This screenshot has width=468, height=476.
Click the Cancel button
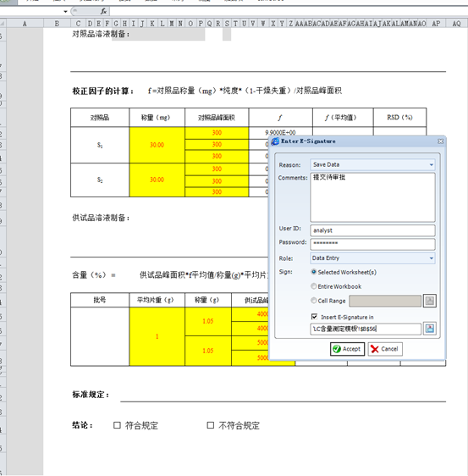tap(385, 349)
